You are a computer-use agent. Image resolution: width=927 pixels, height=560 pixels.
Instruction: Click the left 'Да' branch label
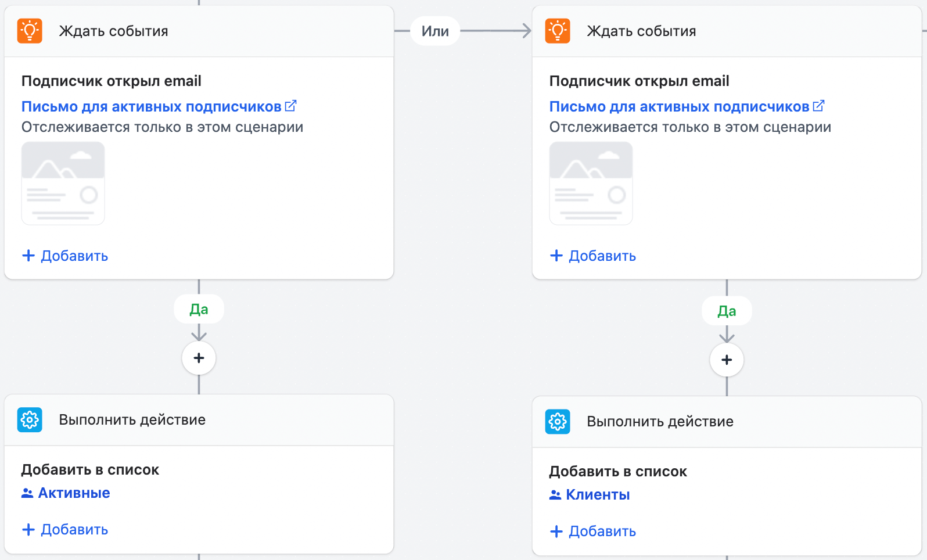[199, 310]
